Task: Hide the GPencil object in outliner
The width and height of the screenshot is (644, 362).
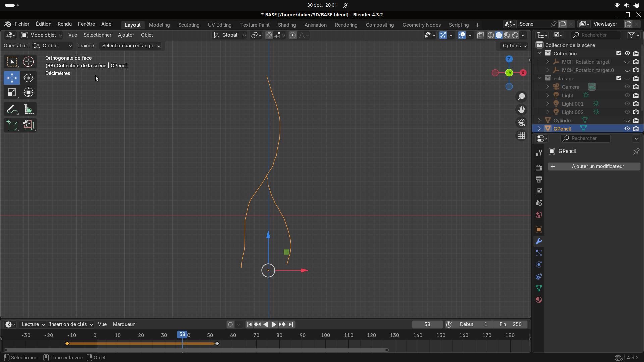Action: [x=627, y=129]
